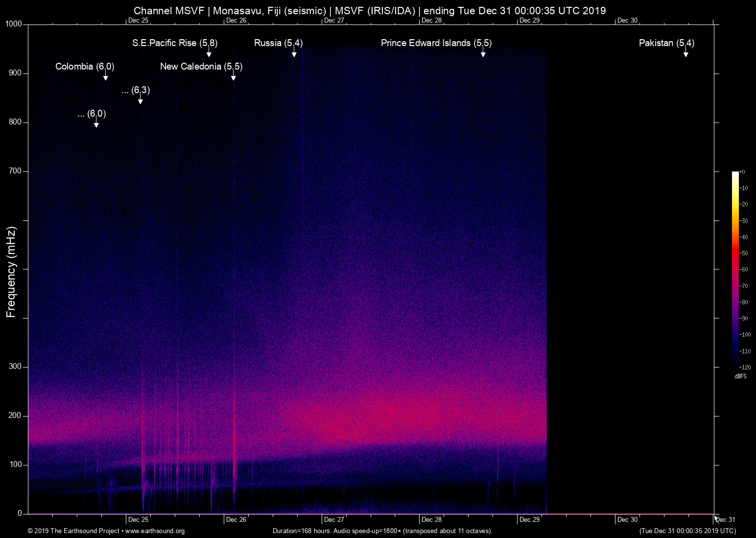Click the arrow marker under Pakistan (5.4)
The image size is (756, 538).
pyautogui.click(x=686, y=53)
